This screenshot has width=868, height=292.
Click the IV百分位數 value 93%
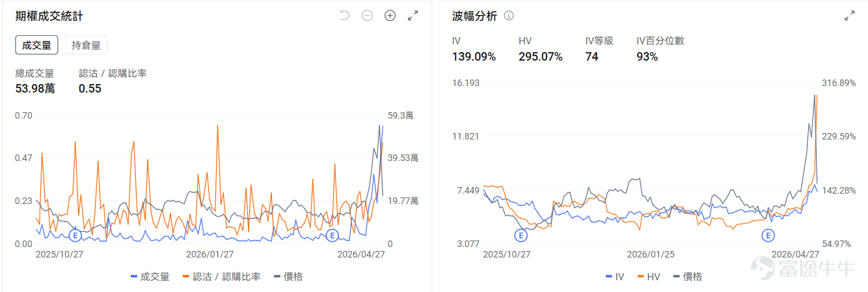coord(647,57)
